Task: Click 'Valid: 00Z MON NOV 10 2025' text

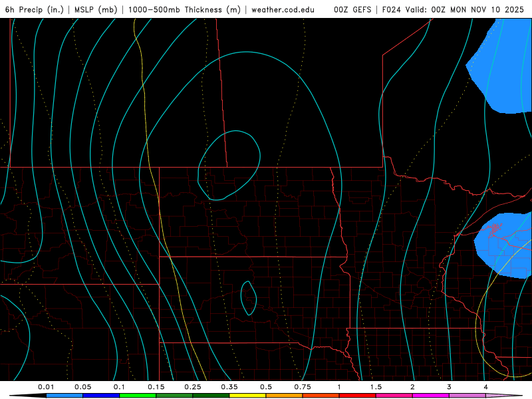Action: [x=465, y=9]
